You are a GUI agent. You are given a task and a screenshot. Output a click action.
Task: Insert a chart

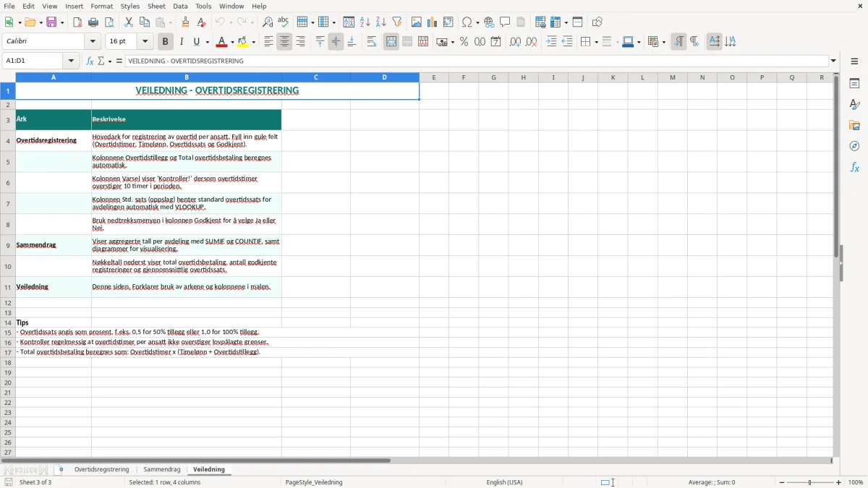click(433, 22)
